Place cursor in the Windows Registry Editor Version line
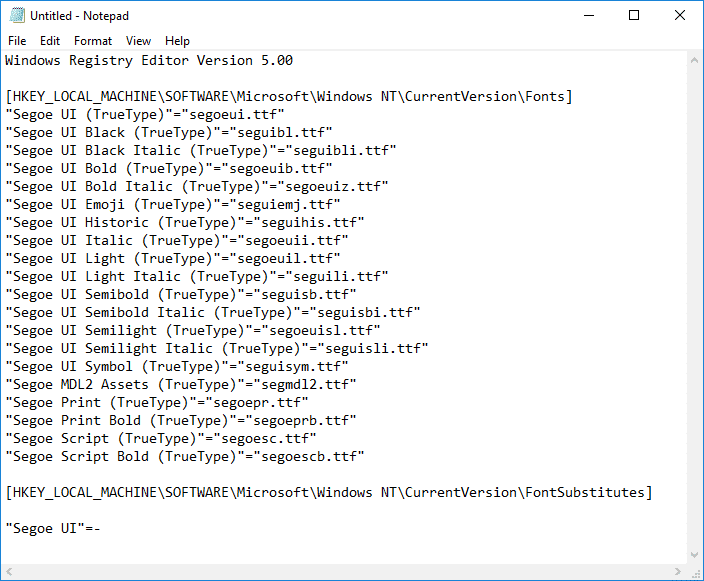The image size is (704, 581). (x=149, y=60)
